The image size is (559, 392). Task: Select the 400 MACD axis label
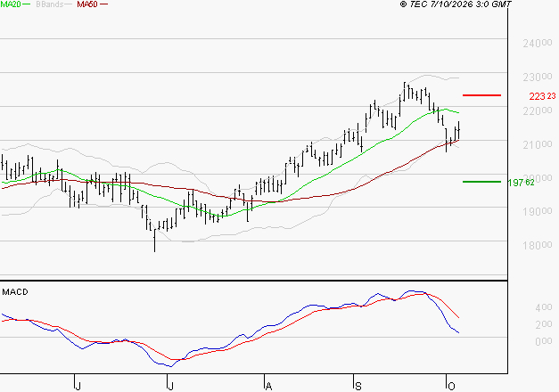[x=543, y=307]
